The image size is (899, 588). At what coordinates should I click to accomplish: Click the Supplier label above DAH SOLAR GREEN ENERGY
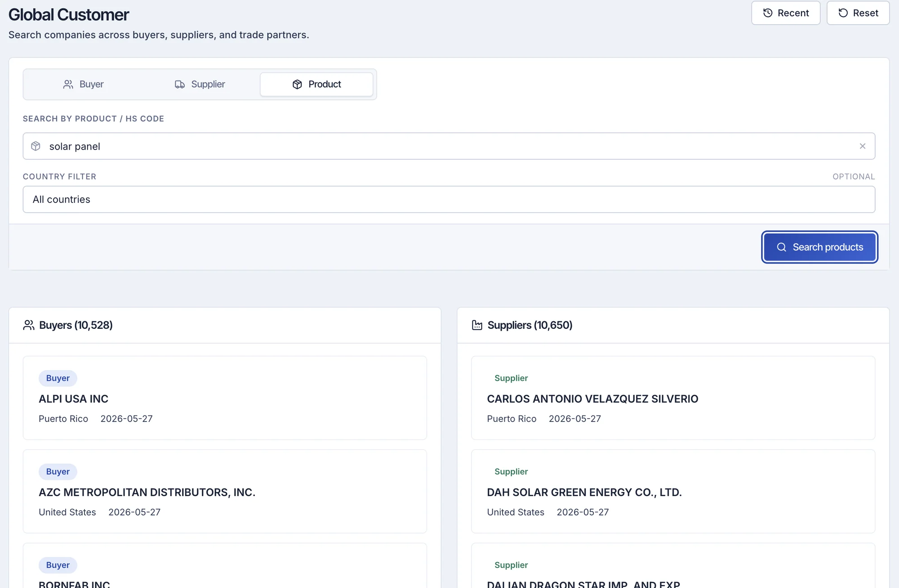511,472
